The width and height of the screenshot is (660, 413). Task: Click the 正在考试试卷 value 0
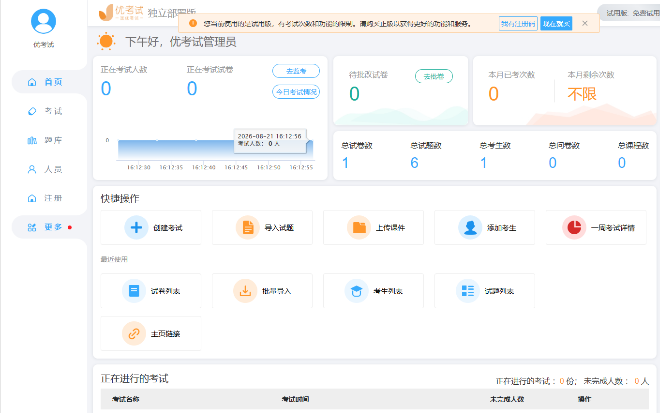coord(192,89)
